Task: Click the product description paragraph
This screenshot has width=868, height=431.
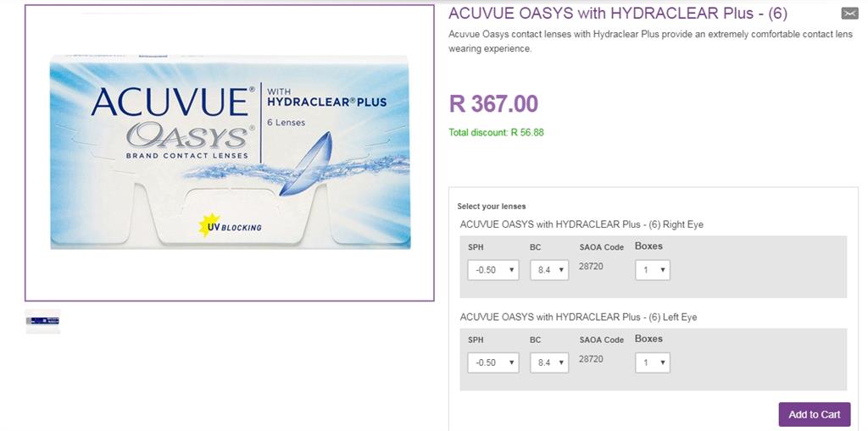Action: [650, 41]
